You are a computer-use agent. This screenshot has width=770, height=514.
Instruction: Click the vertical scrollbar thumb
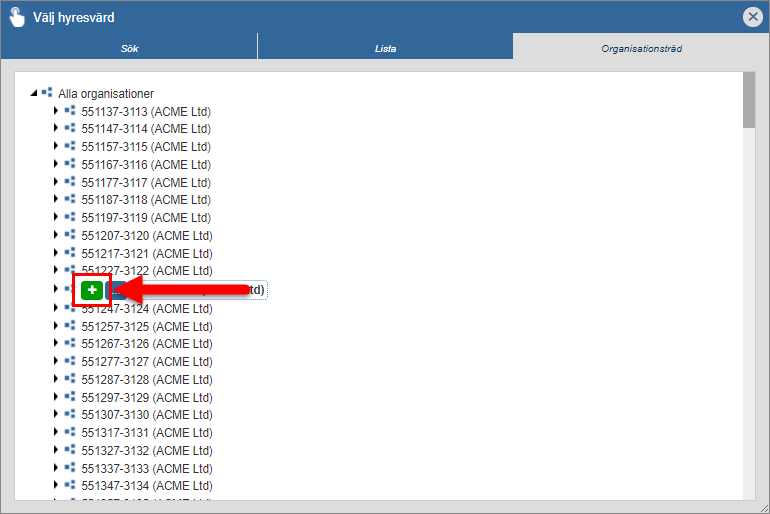coord(748,101)
